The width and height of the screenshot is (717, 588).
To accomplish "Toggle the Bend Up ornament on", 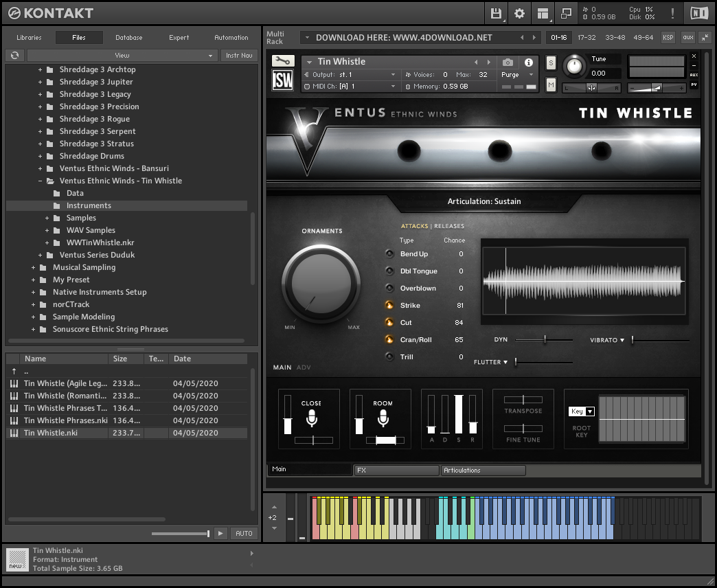I will pos(389,254).
